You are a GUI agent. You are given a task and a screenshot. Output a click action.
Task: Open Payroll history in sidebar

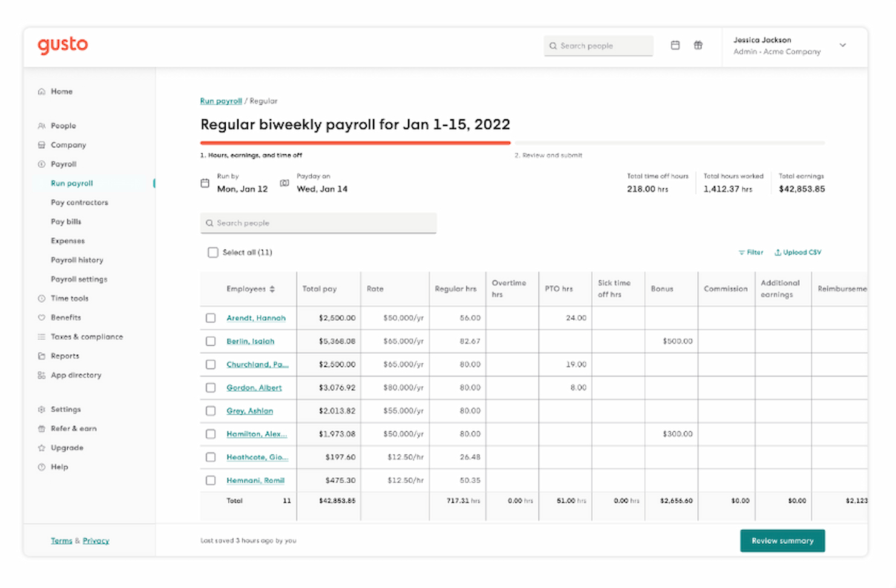click(77, 260)
